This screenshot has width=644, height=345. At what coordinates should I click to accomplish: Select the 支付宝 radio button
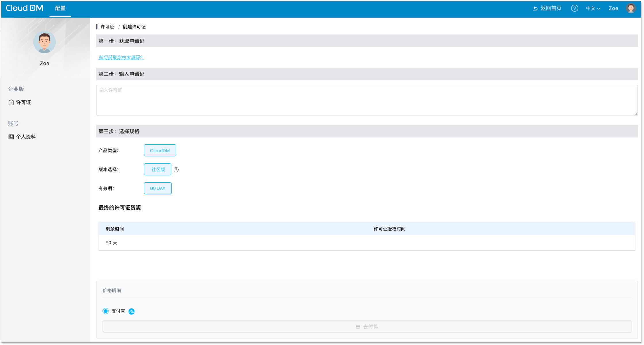point(106,311)
